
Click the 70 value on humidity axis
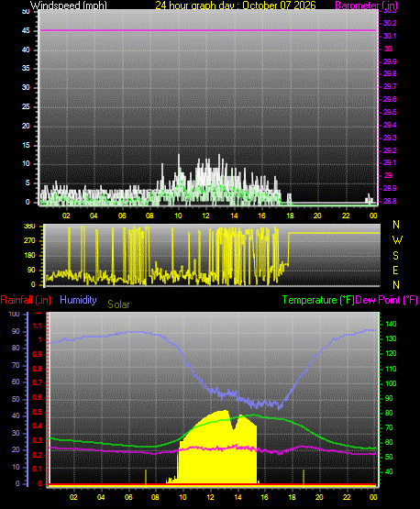16,366
